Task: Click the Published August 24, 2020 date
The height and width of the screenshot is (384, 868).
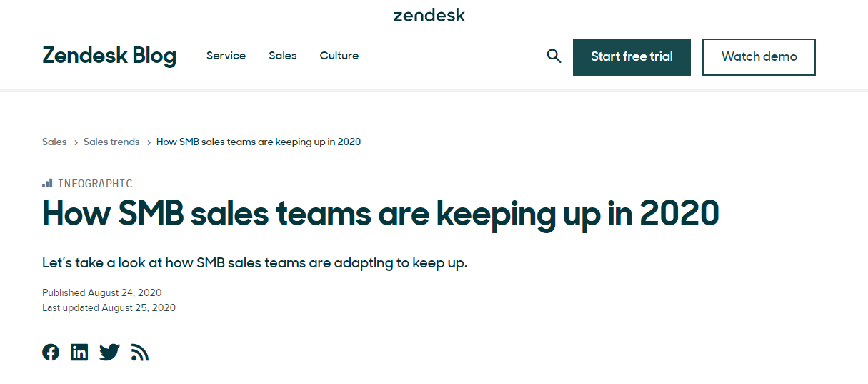Action: click(102, 292)
